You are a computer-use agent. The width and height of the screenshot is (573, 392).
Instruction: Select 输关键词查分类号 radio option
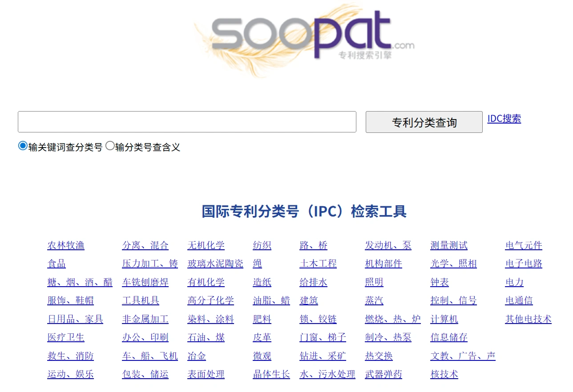point(23,146)
